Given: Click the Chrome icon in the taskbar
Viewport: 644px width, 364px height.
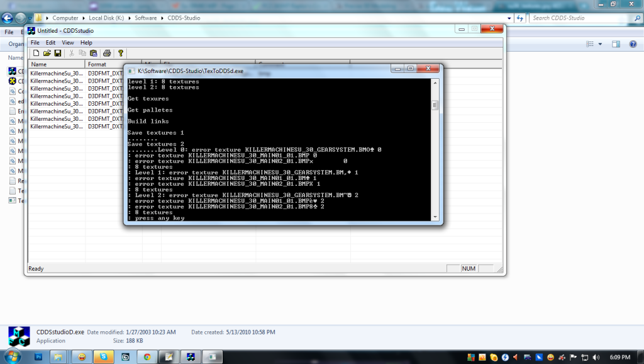Looking at the screenshot, I should tap(147, 356).
